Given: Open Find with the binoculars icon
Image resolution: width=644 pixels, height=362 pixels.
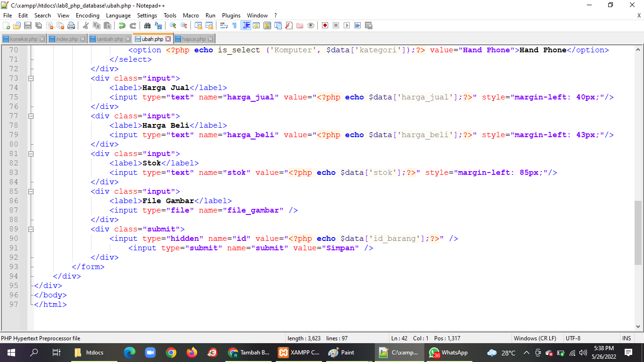Looking at the screenshot, I should pos(147,25).
